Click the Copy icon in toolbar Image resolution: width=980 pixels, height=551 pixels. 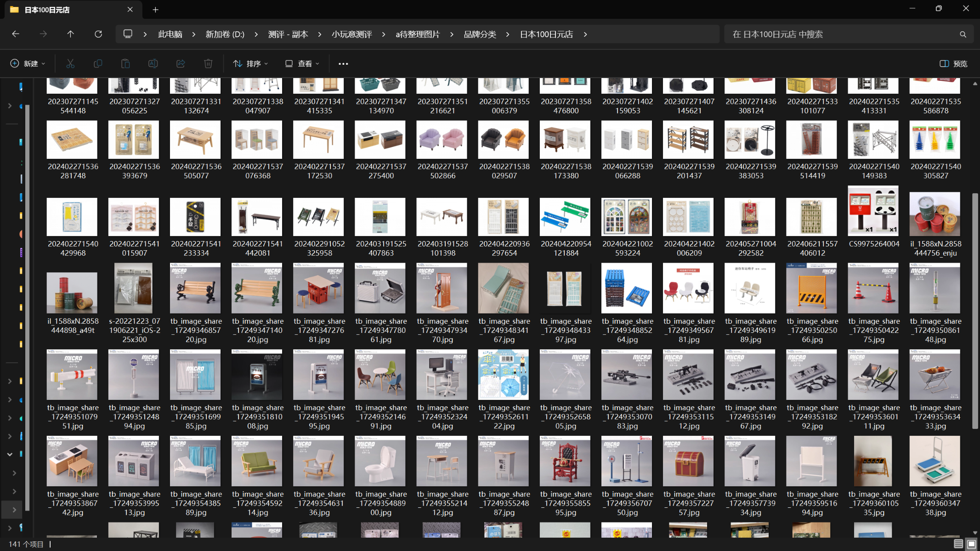(x=98, y=64)
